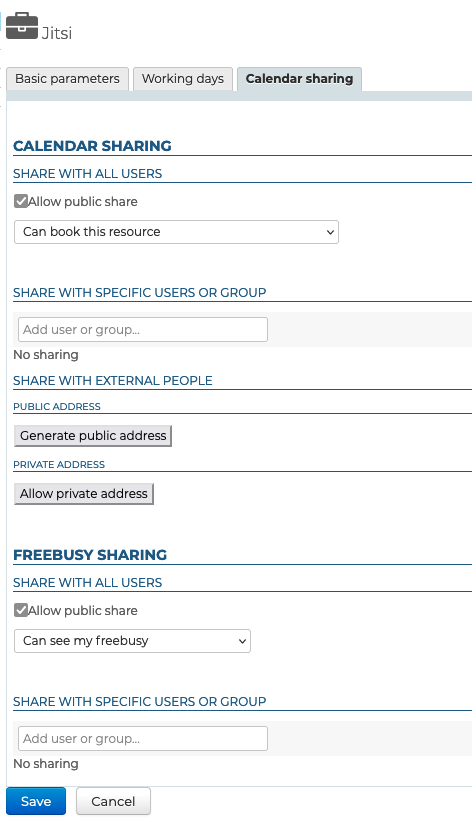Click the Freebusy Sharing section heading
The image size is (472, 821).
coord(90,554)
